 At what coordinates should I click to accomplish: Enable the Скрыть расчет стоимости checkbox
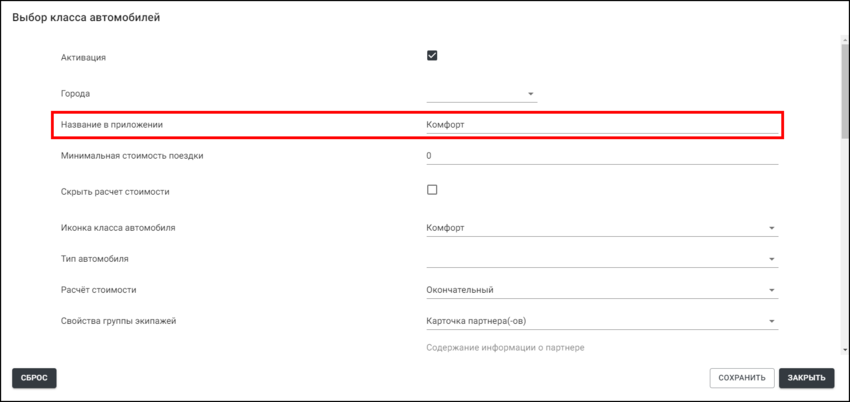pyautogui.click(x=432, y=190)
